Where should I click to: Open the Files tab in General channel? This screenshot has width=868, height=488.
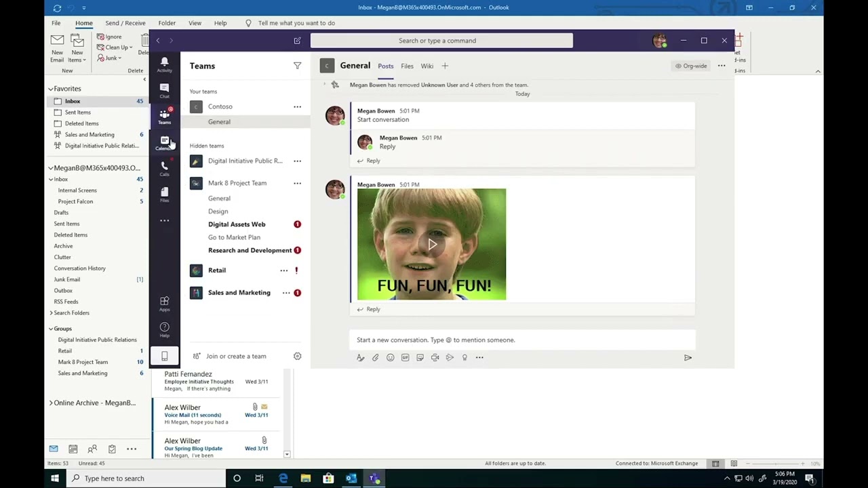pos(407,66)
